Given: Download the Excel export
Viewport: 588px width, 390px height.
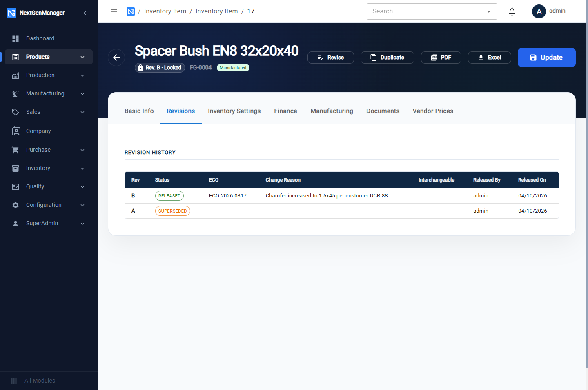Looking at the screenshot, I should pyautogui.click(x=490, y=58).
